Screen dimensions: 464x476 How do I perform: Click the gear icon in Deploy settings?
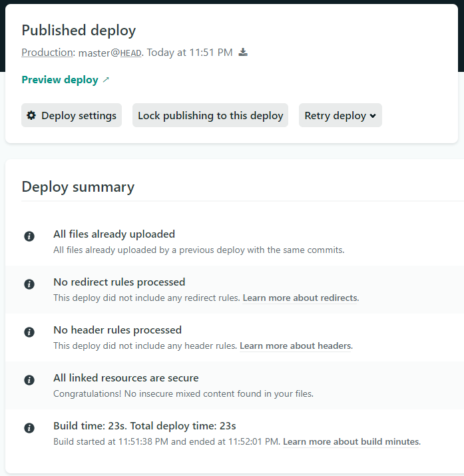tap(31, 115)
